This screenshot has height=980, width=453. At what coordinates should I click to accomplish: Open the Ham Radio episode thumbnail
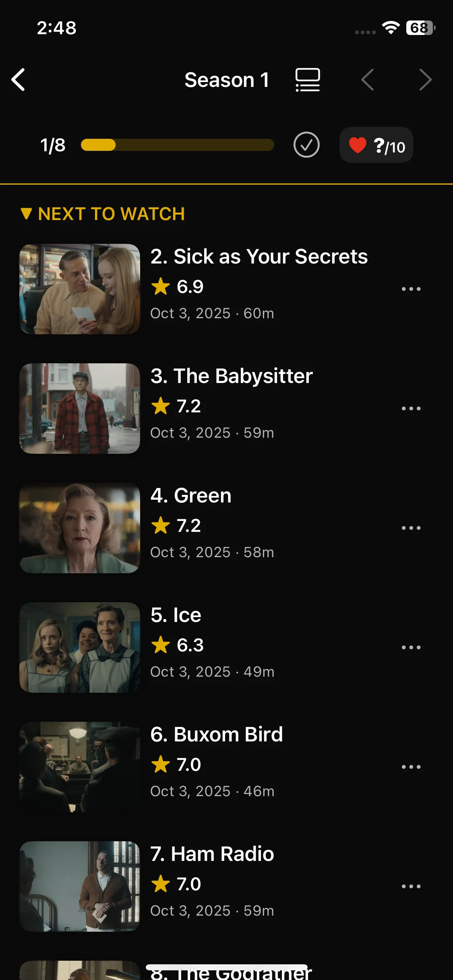click(x=80, y=886)
